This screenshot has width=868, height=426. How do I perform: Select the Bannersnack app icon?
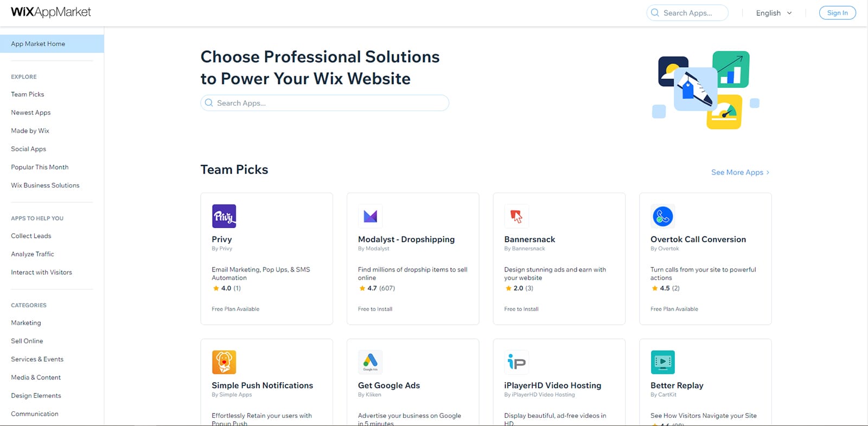click(516, 216)
